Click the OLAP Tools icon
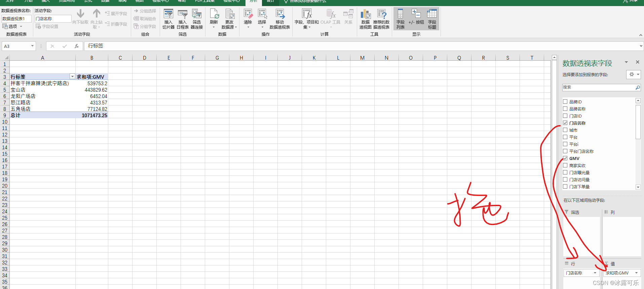This screenshot has width=644, height=289. click(331, 19)
